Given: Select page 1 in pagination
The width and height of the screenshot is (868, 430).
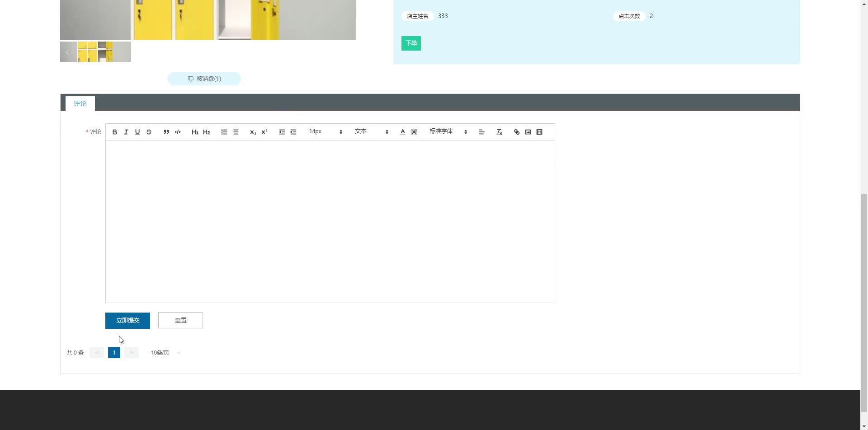Looking at the screenshot, I should tap(114, 353).
